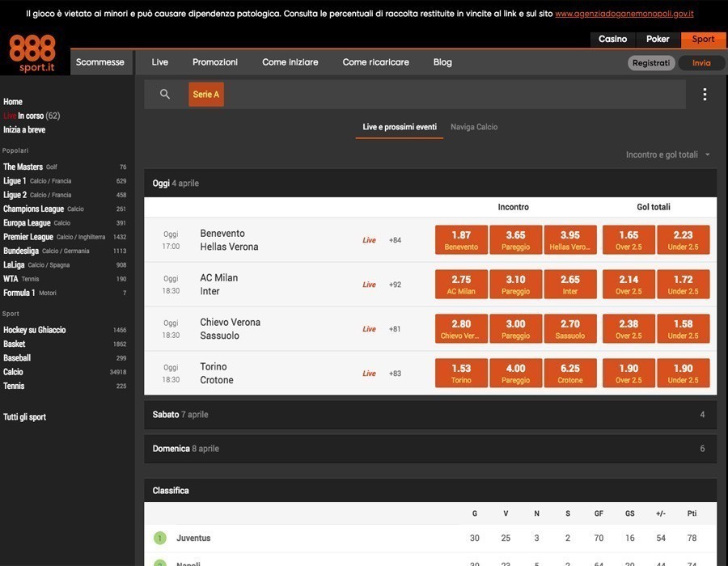
Task: Switch to the Casino tab
Action: [x=612, y=40]
